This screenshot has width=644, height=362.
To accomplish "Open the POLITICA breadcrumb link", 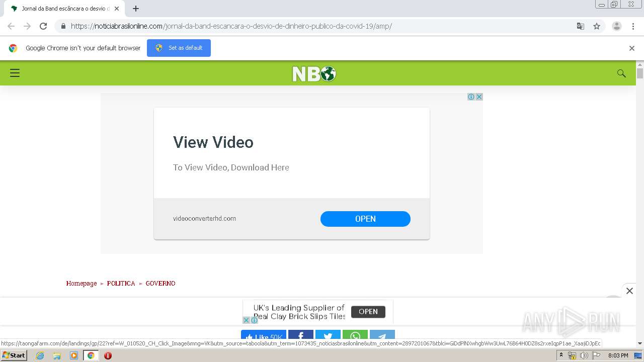I will tap(121, 284).
